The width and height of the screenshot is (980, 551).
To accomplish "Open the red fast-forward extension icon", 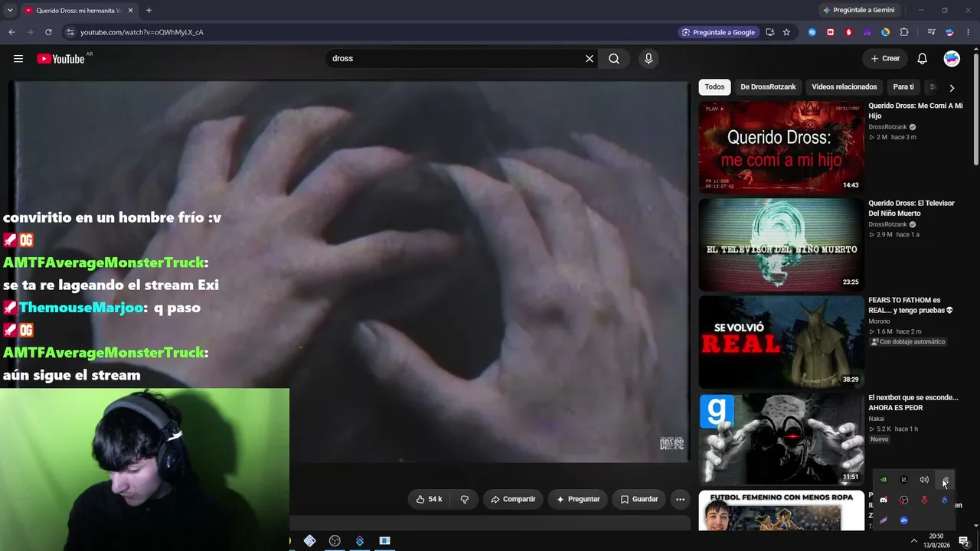I will pyautogui.click(x=831, y=32).
